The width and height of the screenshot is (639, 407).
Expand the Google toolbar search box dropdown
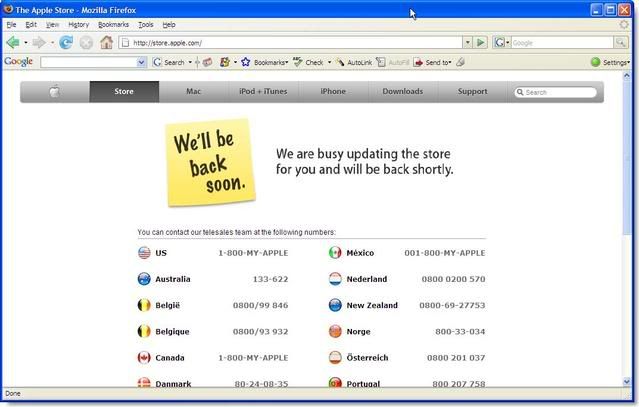(x=141, y=62)
